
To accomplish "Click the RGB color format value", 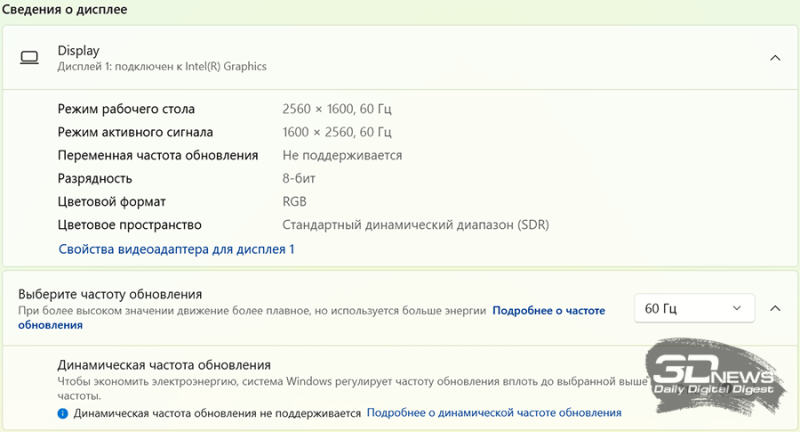I will coord(295,201).
